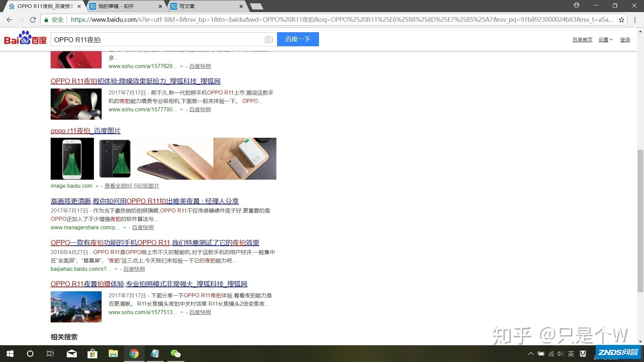Click the 登录 login link
The width and height of the screenshot is (644, 362).
click(x=625, y=40)
